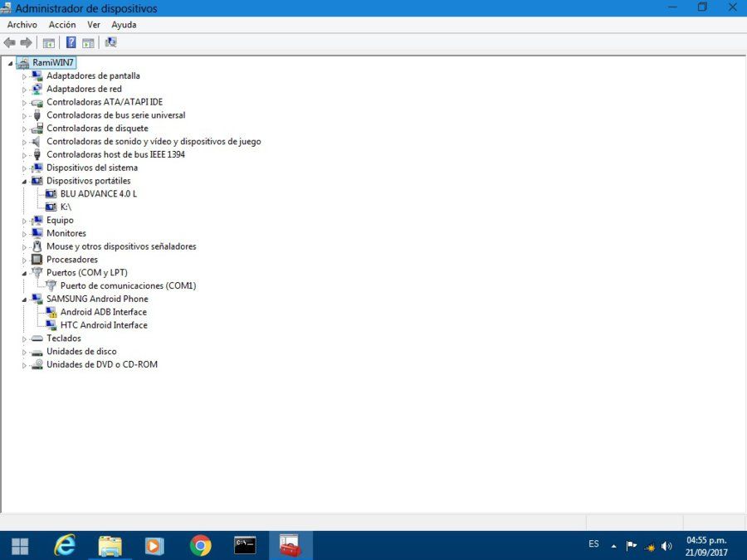Screen dimensions: 747x560
Task: Select the Adaptadores de red icon
Action: (x=37, y=89)
